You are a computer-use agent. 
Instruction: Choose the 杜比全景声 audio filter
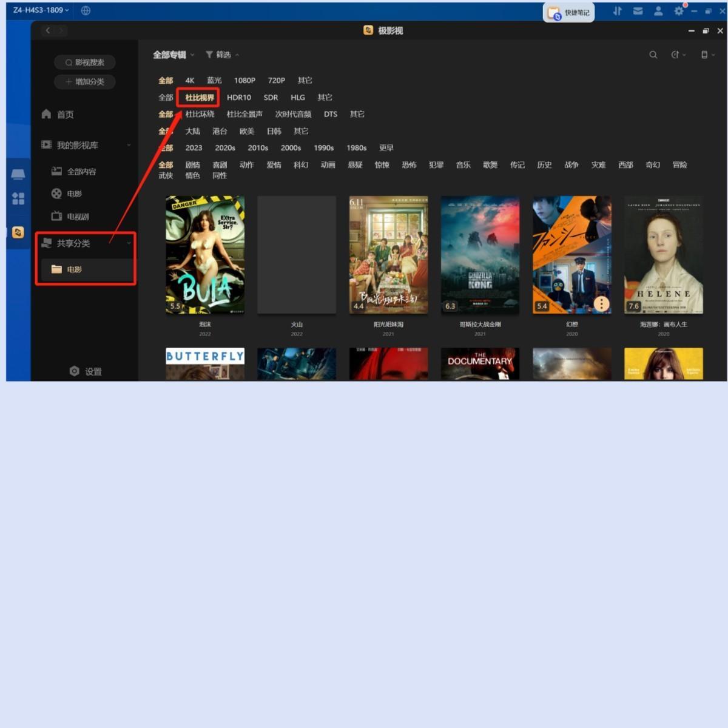click(x=244, y=115)
